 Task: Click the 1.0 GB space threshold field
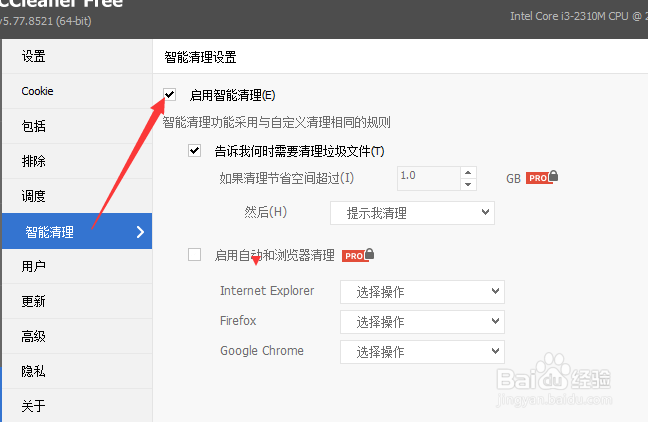pyautogui.click(x=429, y=179)
